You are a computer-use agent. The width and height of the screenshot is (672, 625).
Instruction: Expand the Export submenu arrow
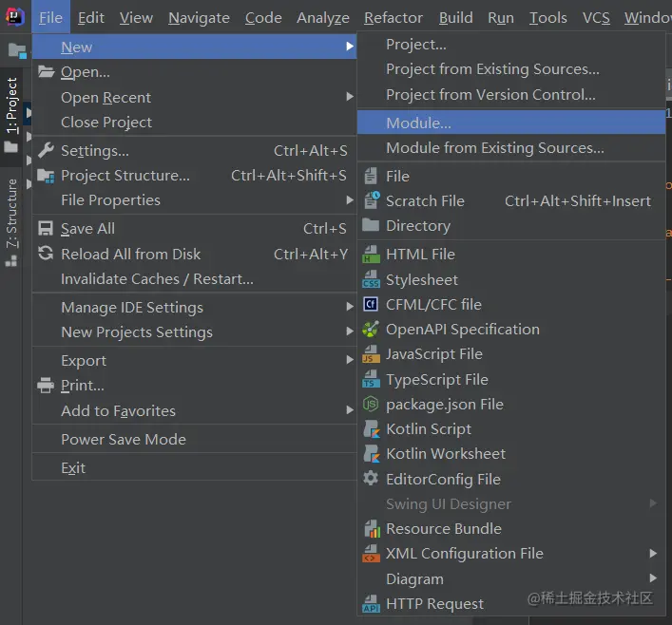click(350, 360)
